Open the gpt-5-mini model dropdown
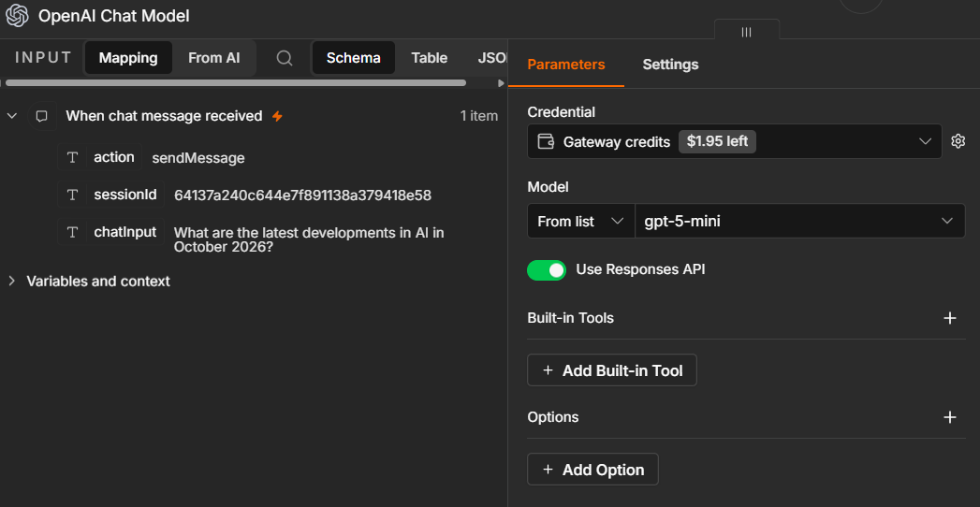 pos(800,221)
